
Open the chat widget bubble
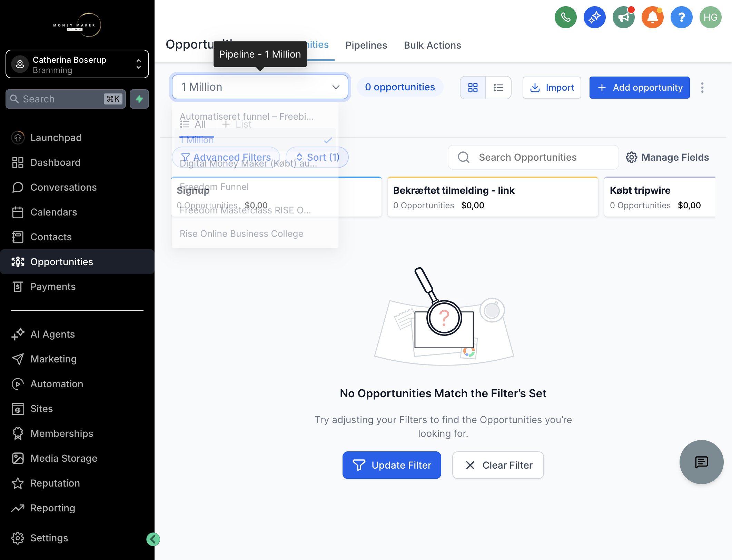pyautogui.click(x=701, y=462)
